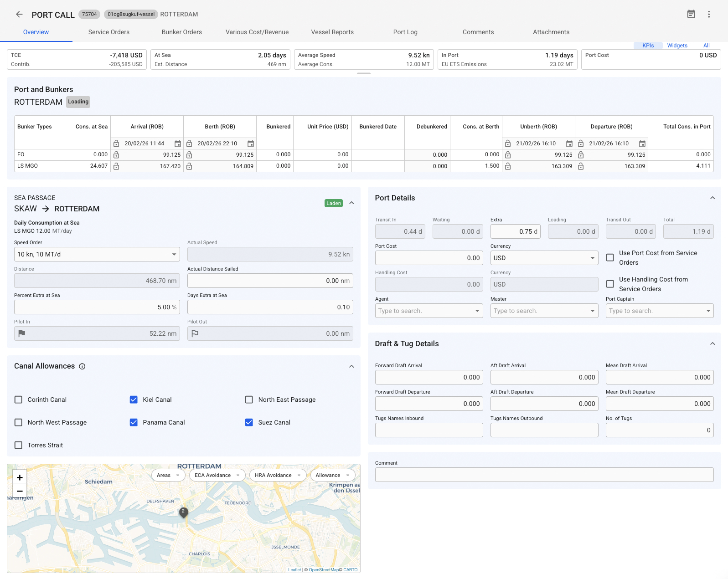
Task: Open the Arrival (ROB) date picker calendar
Action: pyautogui.click(x=178, y=143)
